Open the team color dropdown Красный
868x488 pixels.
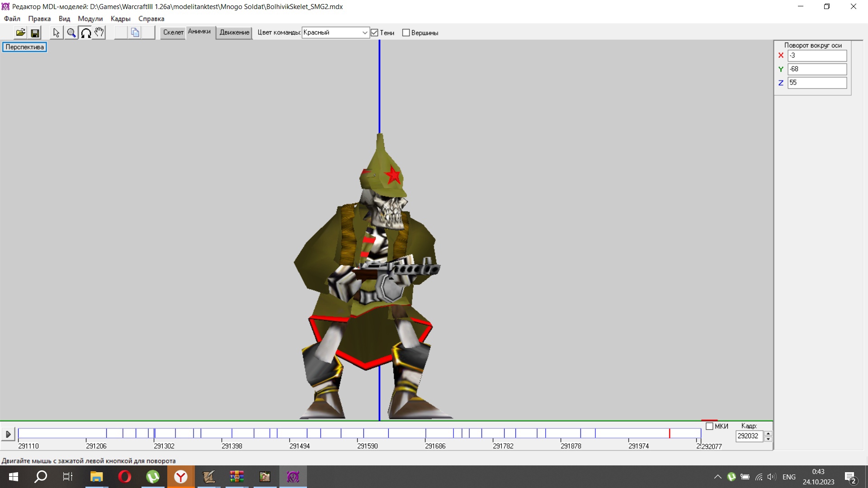click(x=335, y=33)
